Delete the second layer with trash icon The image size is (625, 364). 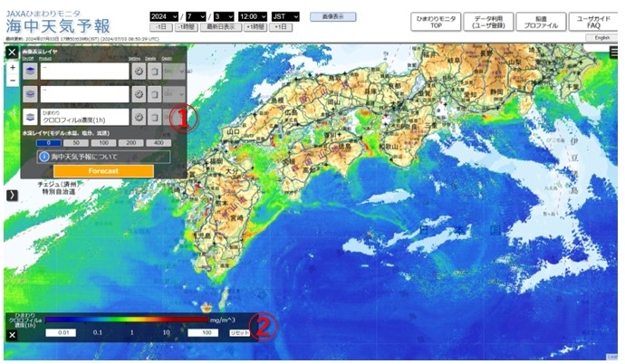pyautogui.click(x=154, y=94)
